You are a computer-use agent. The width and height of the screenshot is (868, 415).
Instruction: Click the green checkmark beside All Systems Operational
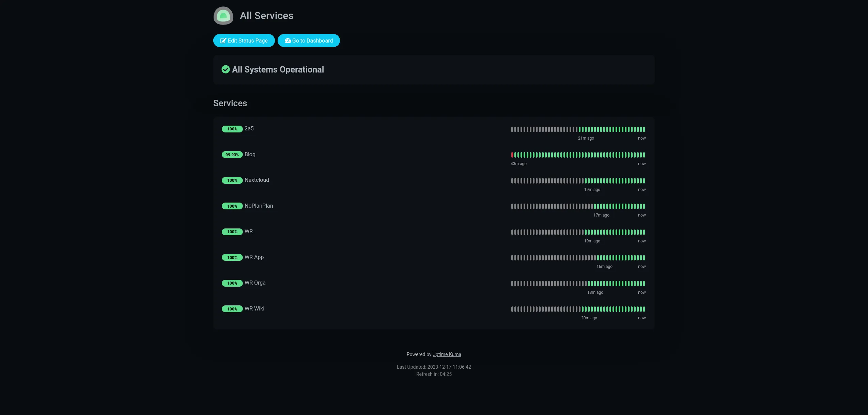click(226, 69)
